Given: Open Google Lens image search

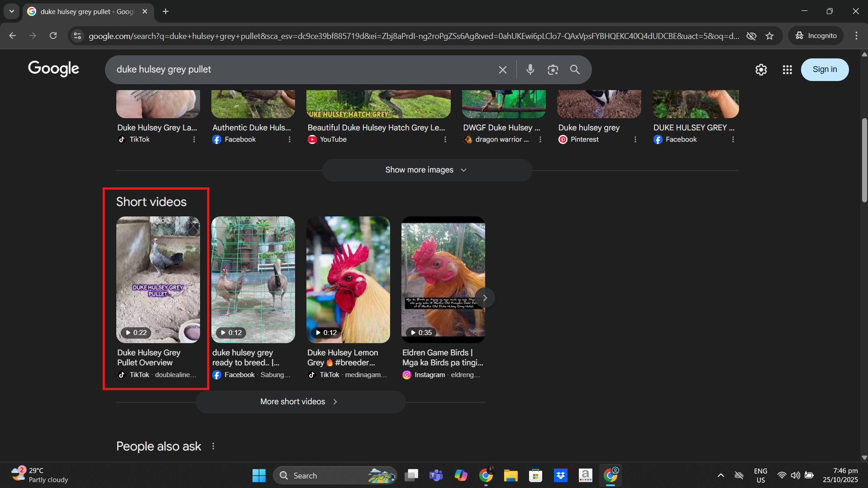Looking at the screenshot, I should 553,70.
